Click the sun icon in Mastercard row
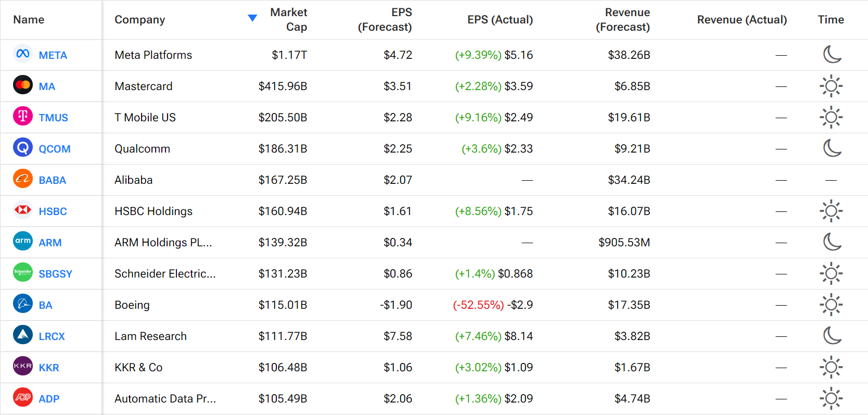This screenshot has width=868, height=415. [831, 86]
